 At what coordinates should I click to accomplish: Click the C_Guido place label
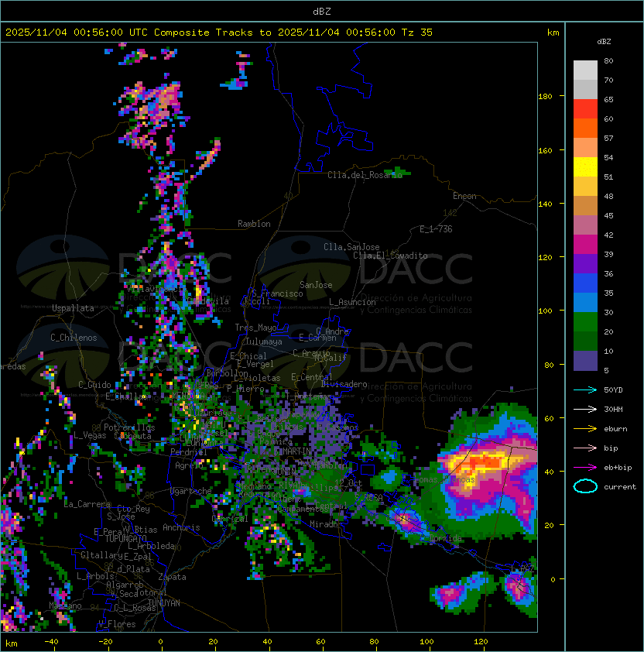pyautogui.click(x=94, y=385)
